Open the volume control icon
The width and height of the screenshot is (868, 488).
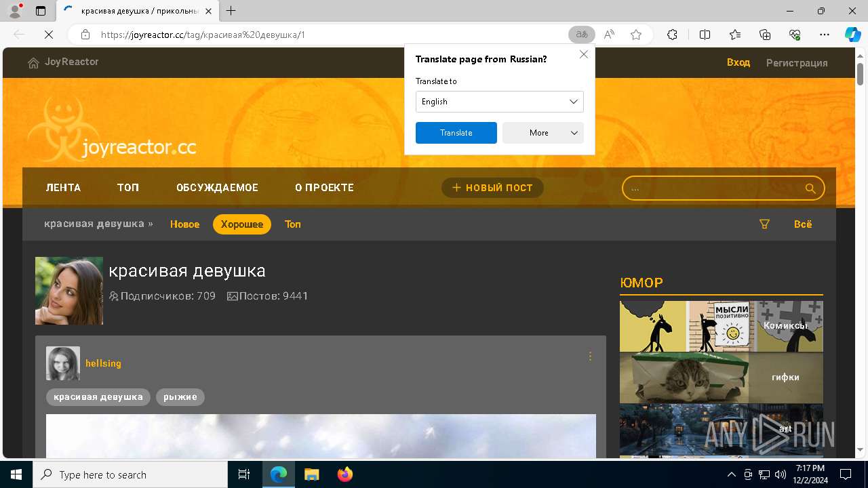coord(780,474)
